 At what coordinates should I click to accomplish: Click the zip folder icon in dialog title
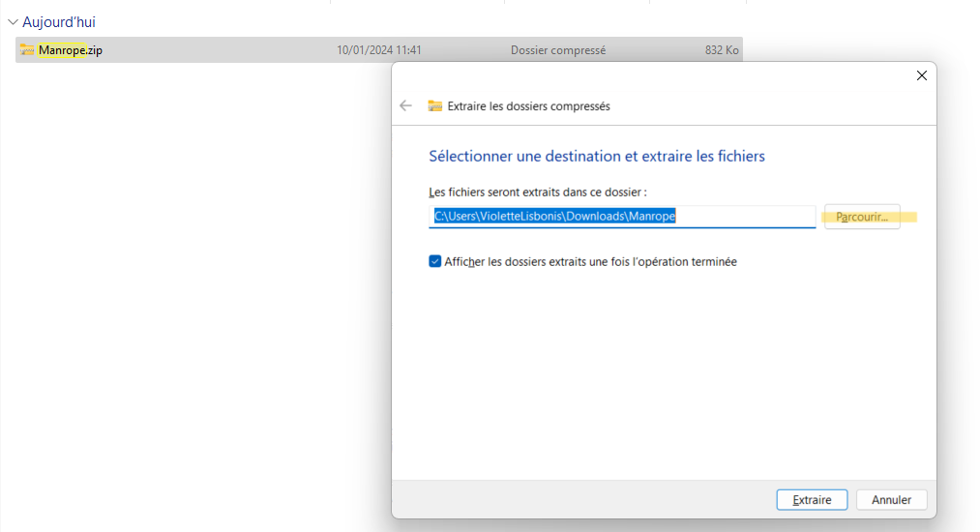tap(435, 105)
